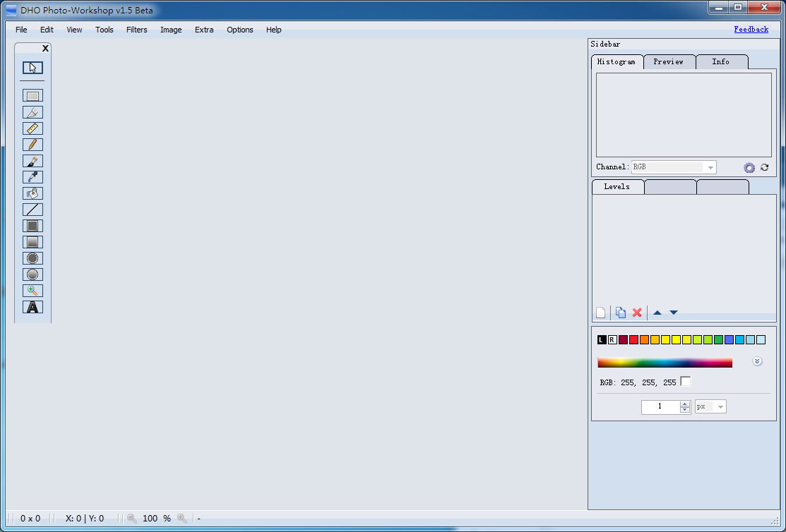Refresh the histogram with circular arrows
Screen dimensions: 786x532
[x=764, y=167]
